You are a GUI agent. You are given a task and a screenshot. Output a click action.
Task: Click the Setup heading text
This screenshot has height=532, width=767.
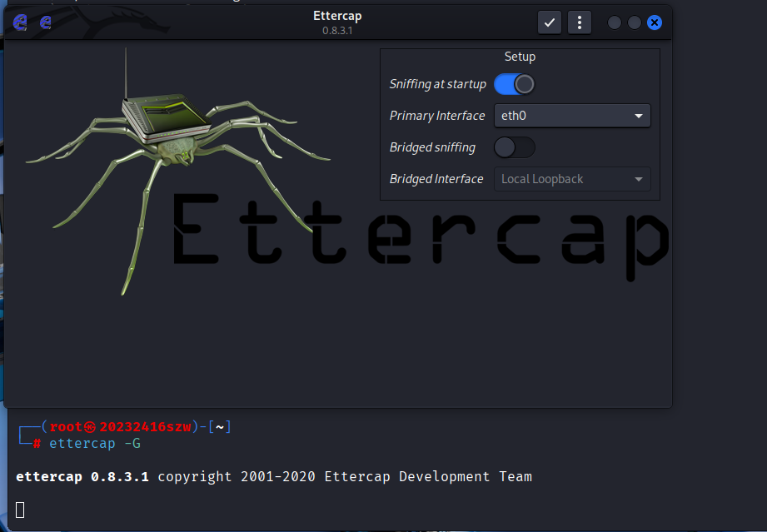pyautogui.click(x=520, y=57)
